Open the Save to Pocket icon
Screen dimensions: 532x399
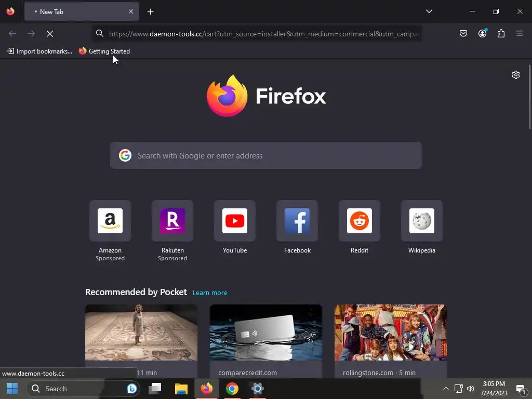click(x=463, y=33)
